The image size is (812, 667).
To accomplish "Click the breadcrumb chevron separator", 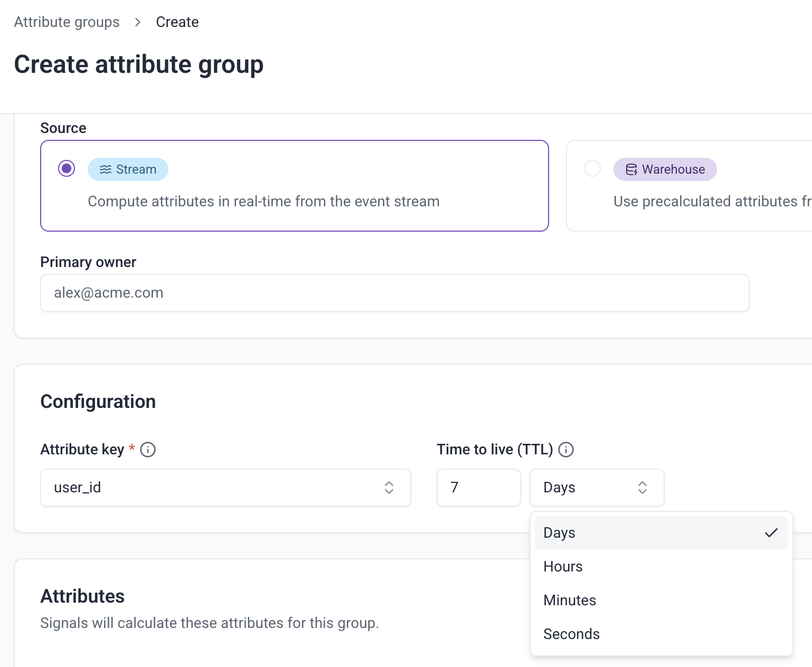I will pyautogui.click(x=138, y=22).
